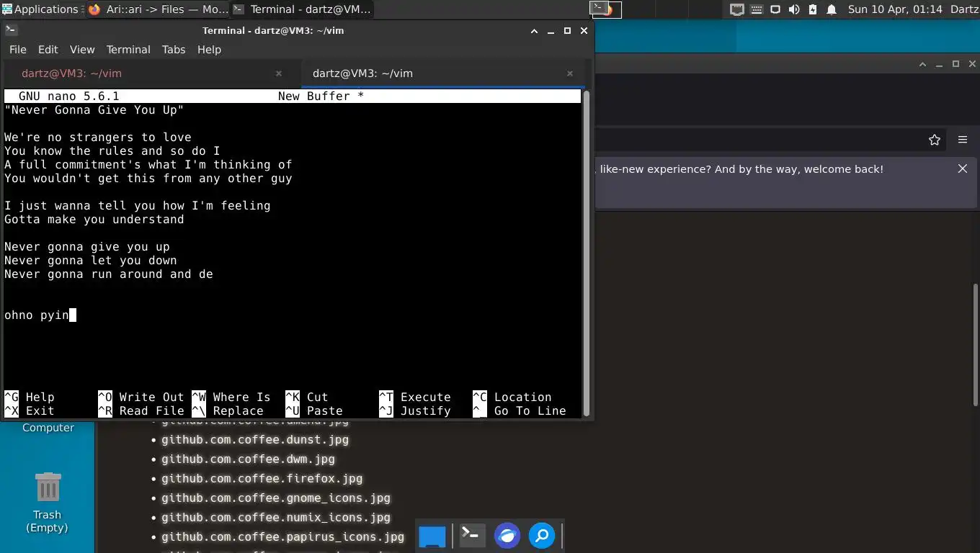Open the Firefox hamburger menu
Screen dimensions: 980x553
click(x=963, y=140)
